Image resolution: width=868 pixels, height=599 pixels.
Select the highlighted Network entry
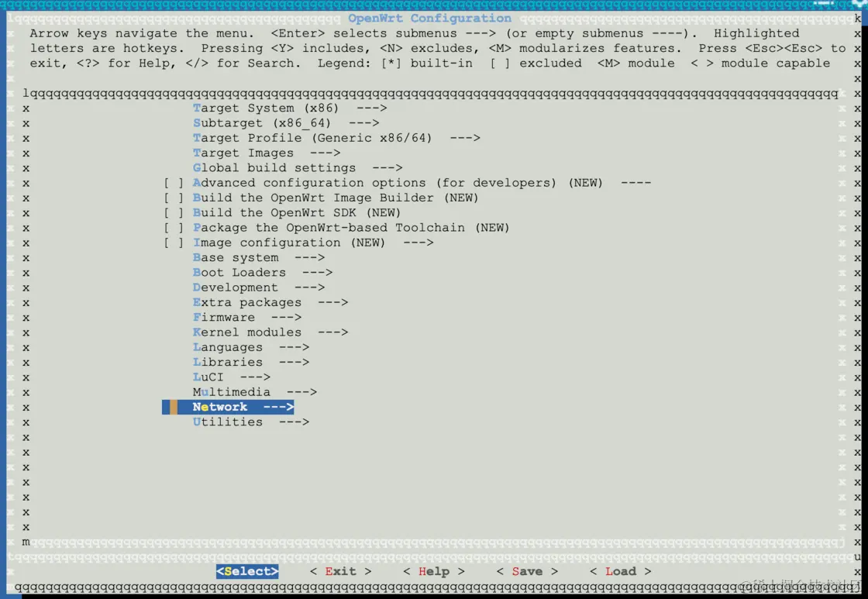click(x=228, y=407)
